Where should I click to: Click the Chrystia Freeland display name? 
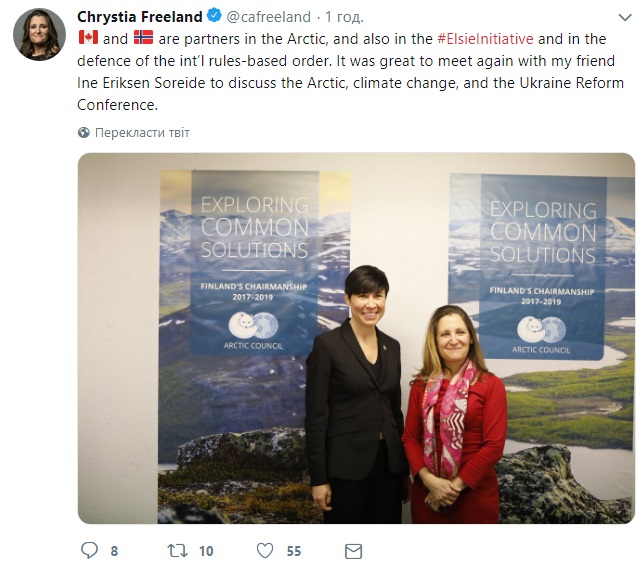(140, 17)
